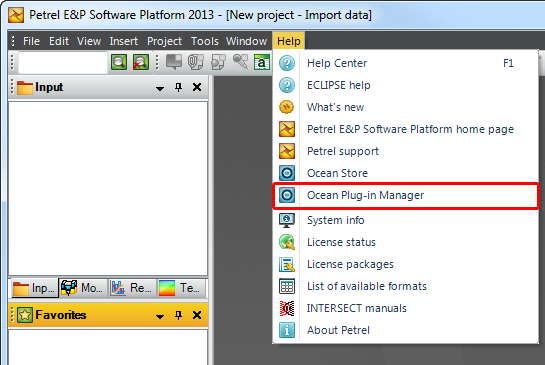This screenshot has width=545, height=365.
Task: Launch Ocean Plug-in Manager
Action: pos(406,195)
